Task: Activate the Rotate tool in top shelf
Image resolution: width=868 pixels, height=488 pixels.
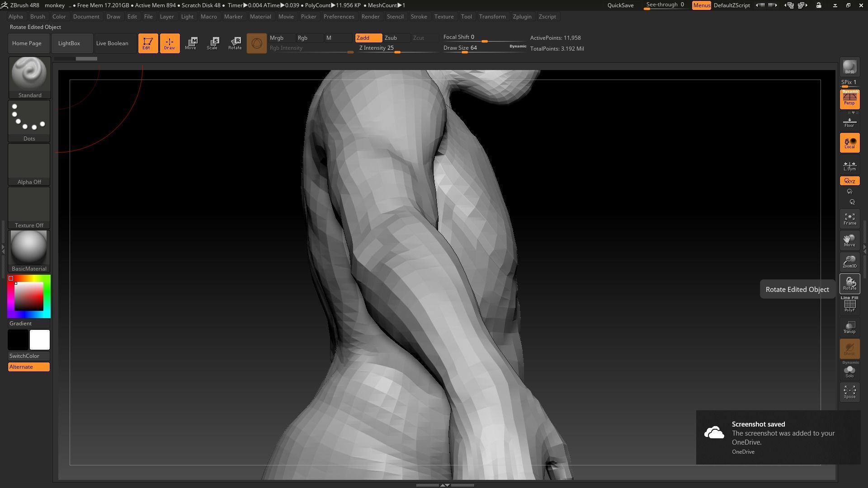Action: tap(235, 43)
